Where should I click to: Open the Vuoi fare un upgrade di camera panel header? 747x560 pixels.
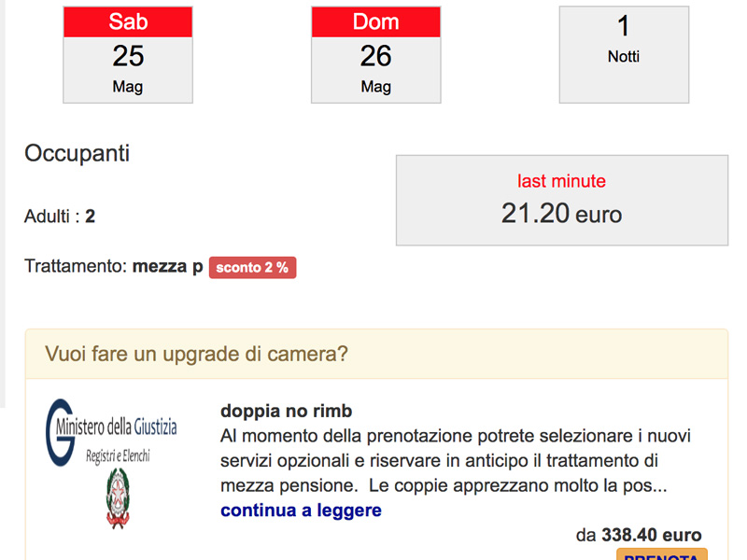click(376, 354)
